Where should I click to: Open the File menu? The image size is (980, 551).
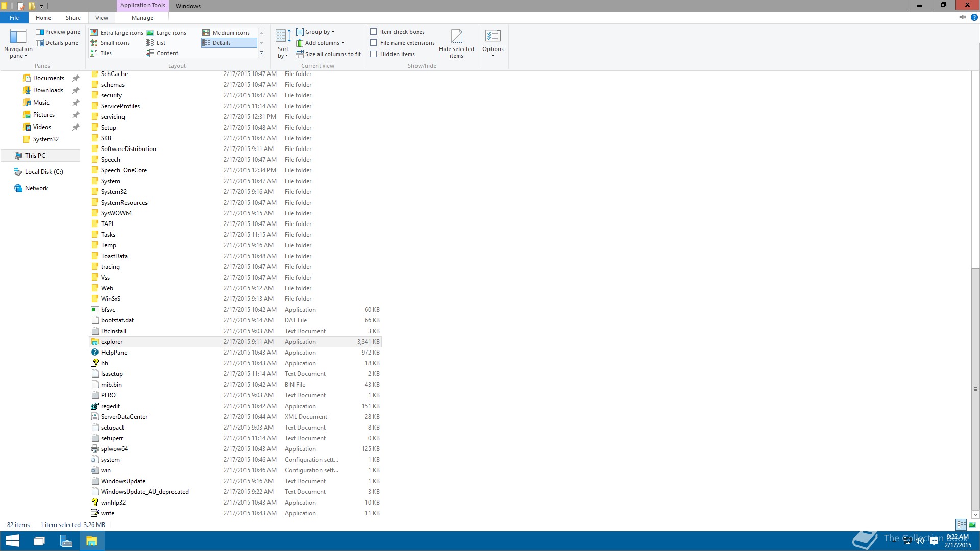point(14,18)
